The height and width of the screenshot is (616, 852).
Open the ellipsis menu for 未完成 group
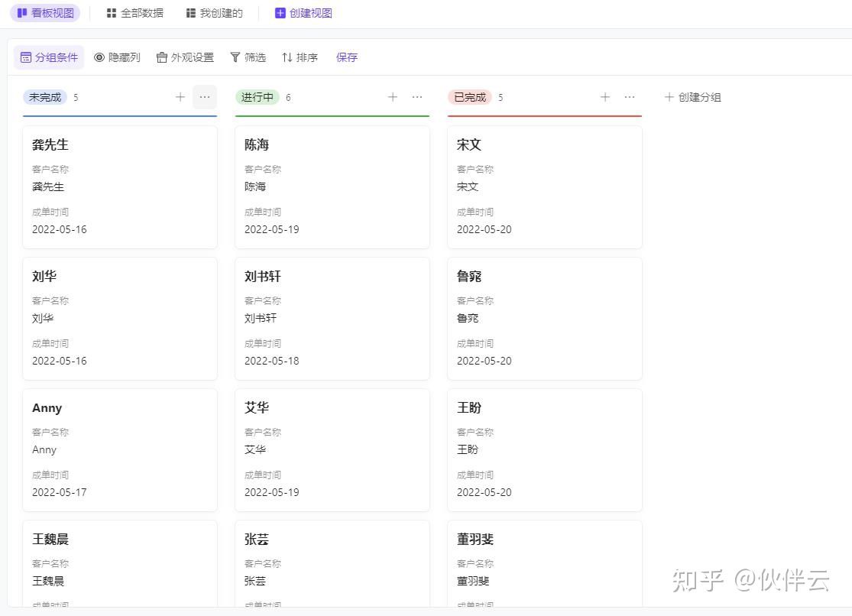[x=205, y=97]
